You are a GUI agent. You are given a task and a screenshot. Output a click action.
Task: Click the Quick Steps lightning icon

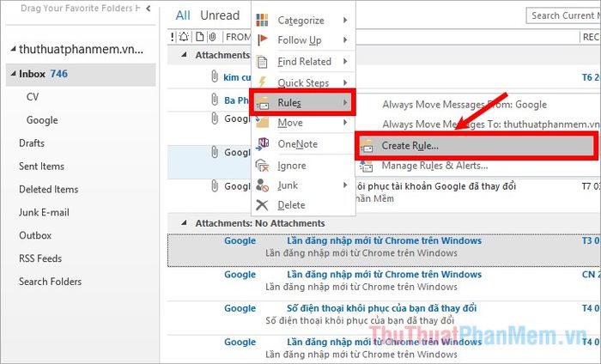pos(263,82)
